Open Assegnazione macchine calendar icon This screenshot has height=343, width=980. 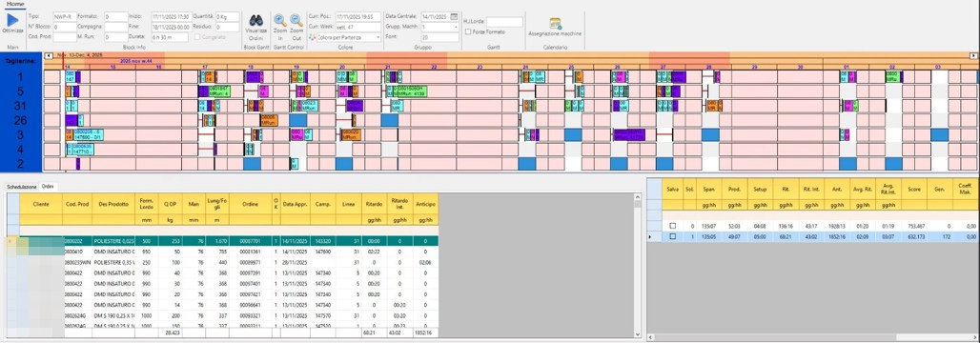tap(555, 24)
